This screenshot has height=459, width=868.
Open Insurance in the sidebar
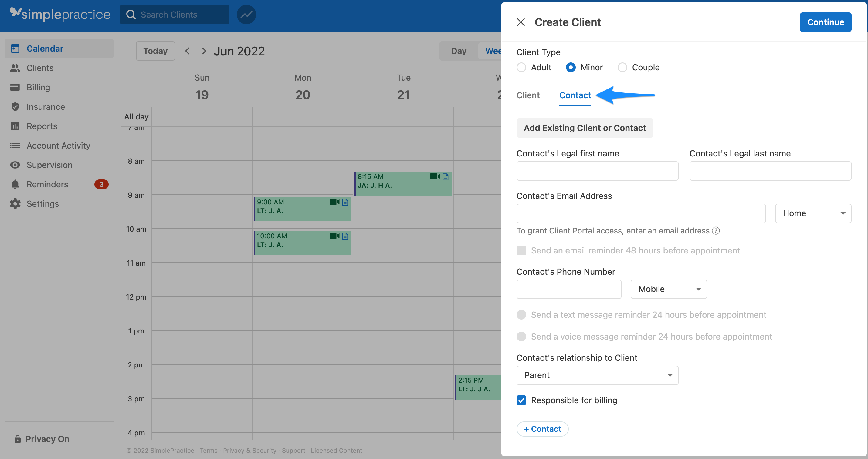(x=59, y=107)
